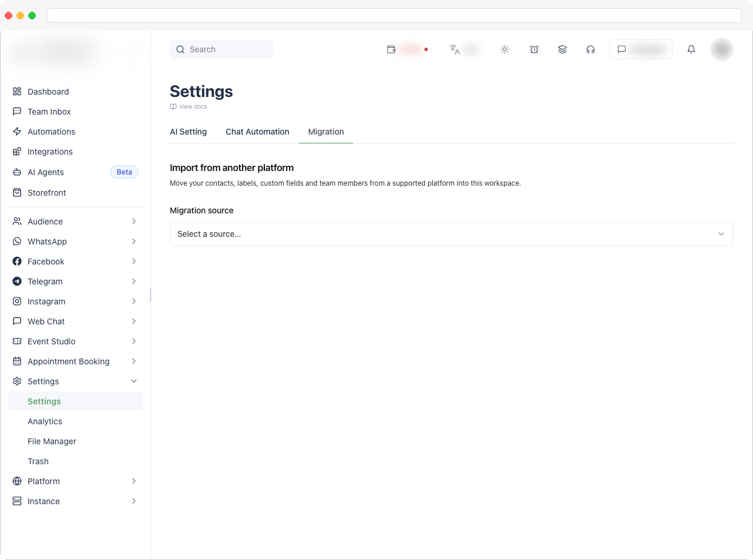
Task: Expand the Platform chevron
Action: (134, 481)
